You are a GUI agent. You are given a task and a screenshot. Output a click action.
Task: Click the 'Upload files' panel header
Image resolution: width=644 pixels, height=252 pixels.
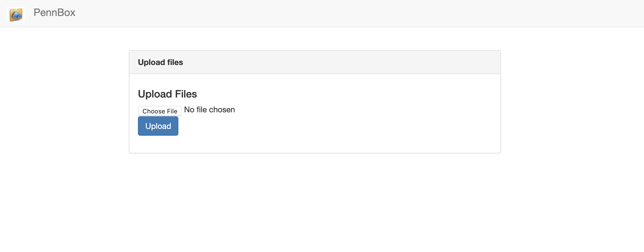(315, 62)
